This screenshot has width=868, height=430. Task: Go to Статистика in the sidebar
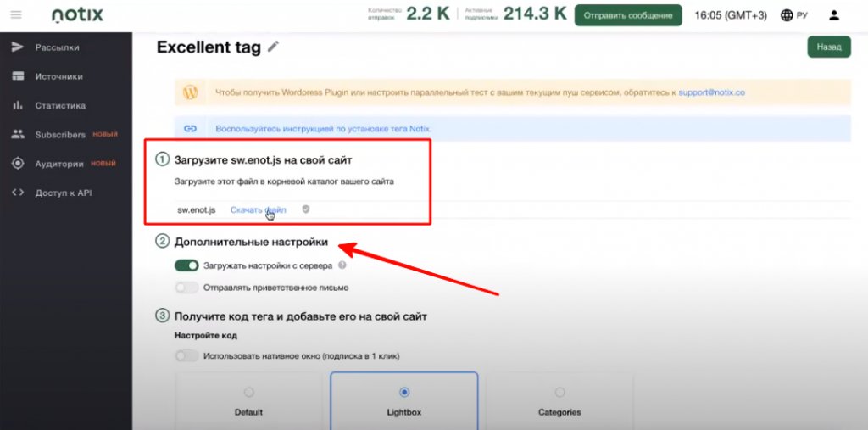pos(60,106)
